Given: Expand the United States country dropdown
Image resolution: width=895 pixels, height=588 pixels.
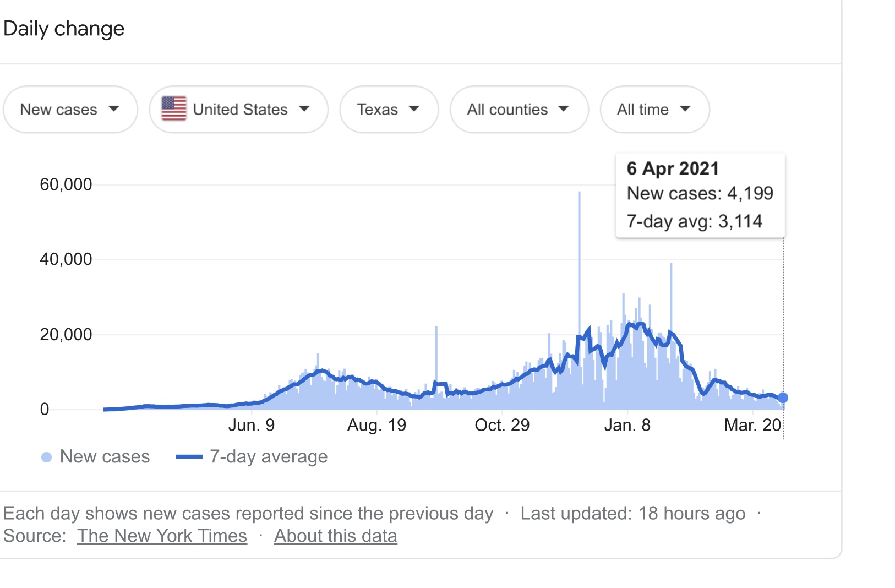Looking at the screenshot, I should pos(239,110).
